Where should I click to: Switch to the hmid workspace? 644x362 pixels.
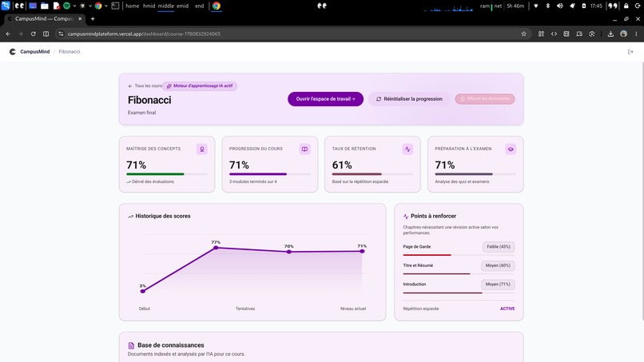(149, 6)
